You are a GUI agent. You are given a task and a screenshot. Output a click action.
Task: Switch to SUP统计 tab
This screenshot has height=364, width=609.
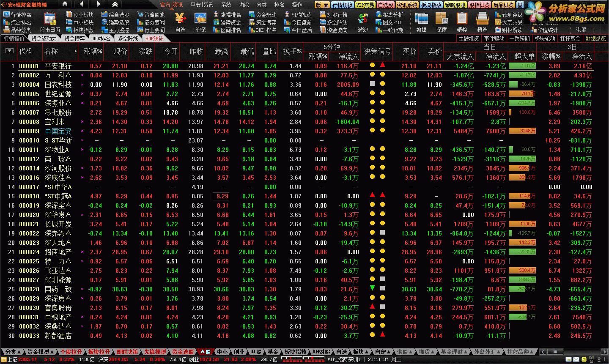tap(154, 38)
